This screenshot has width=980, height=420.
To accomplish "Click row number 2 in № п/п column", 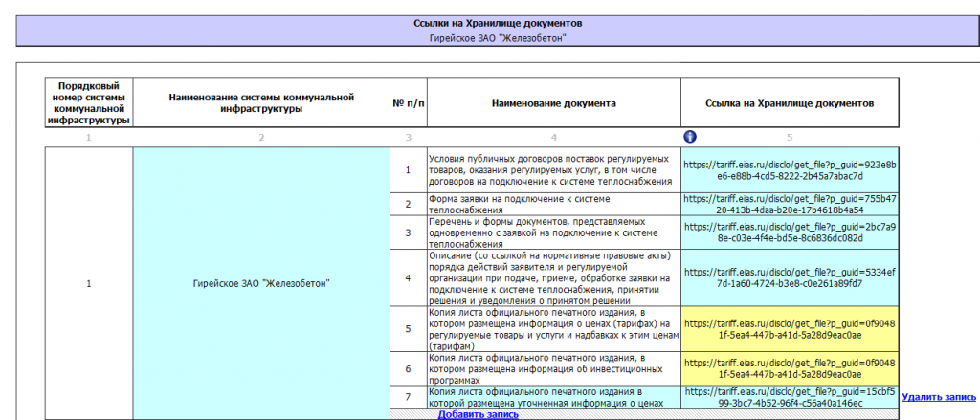I will (x=408, y=205).
